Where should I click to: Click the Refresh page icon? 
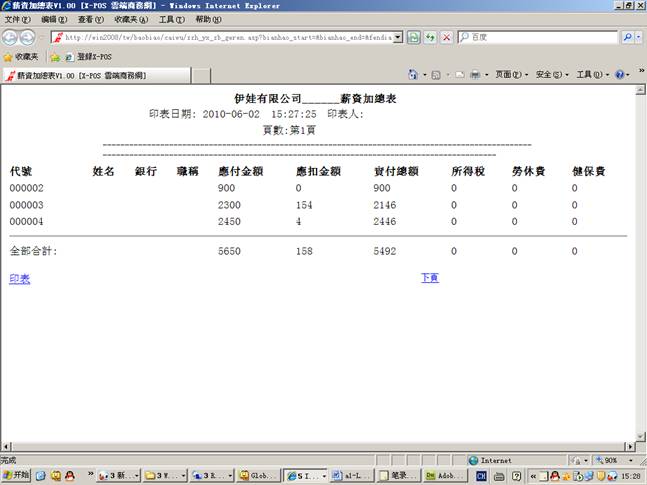coord(430,37)
